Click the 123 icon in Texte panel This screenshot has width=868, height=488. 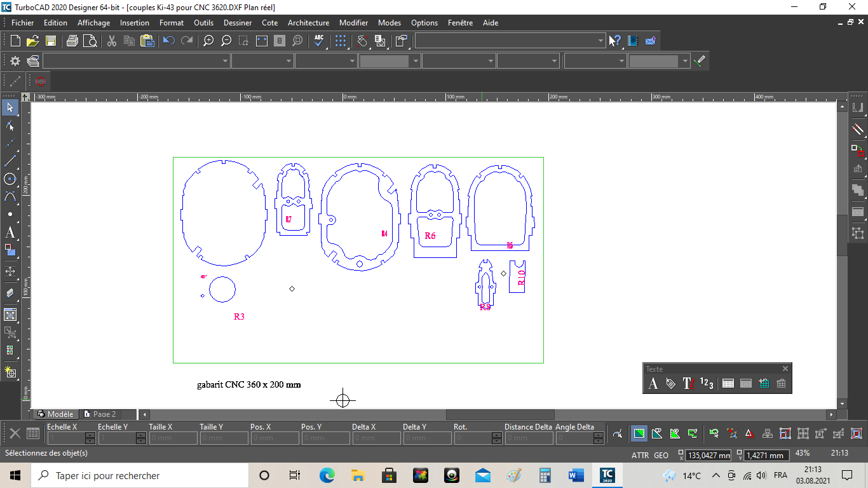(707, 383)
